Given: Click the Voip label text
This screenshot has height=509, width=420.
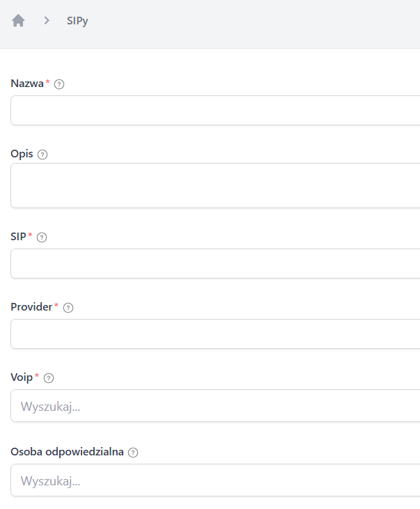Looking at the screenshot, I should (x=22, y=377).
